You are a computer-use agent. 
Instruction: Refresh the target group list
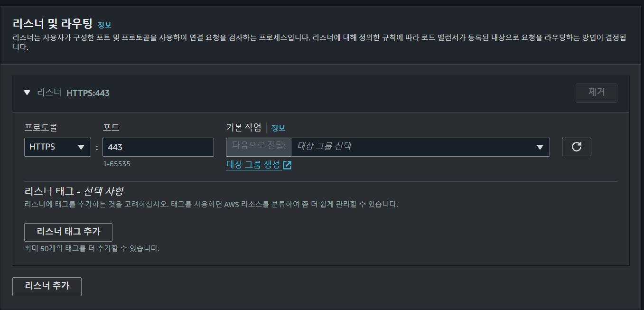click(576, 147)
